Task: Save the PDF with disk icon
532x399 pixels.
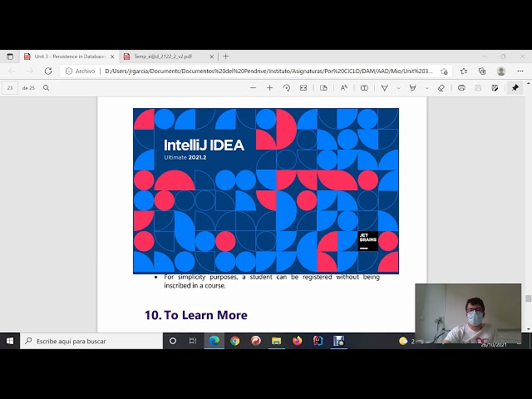Action: click(478, 88)
